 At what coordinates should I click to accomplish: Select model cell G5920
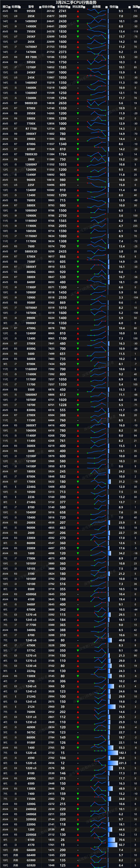(x=31, y=865)
